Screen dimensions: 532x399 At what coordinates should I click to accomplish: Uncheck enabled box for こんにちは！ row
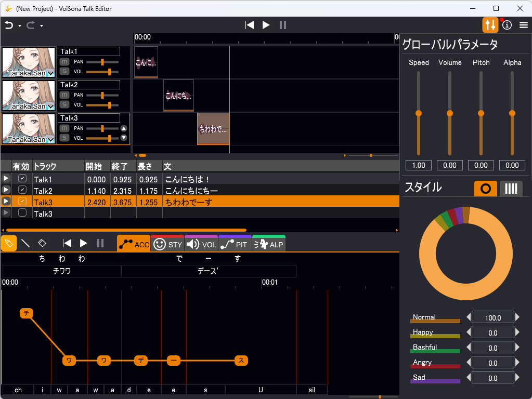click(x=22, y=178)
